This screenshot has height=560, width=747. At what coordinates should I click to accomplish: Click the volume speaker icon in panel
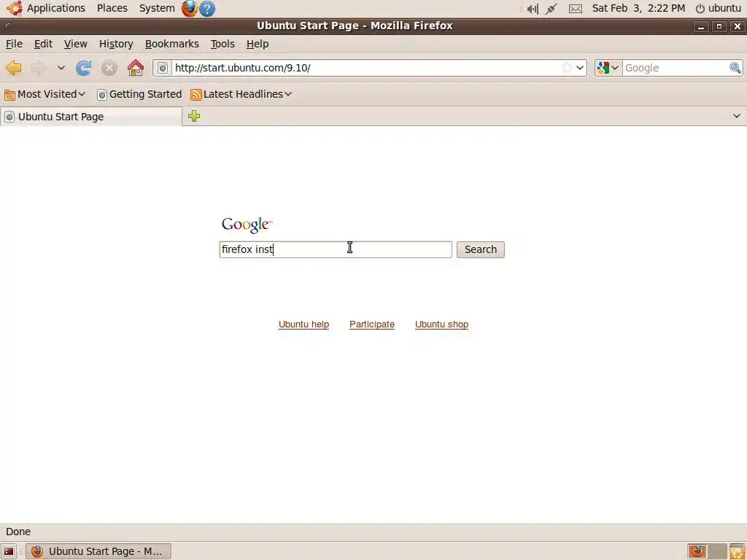(x=532, y=9)
